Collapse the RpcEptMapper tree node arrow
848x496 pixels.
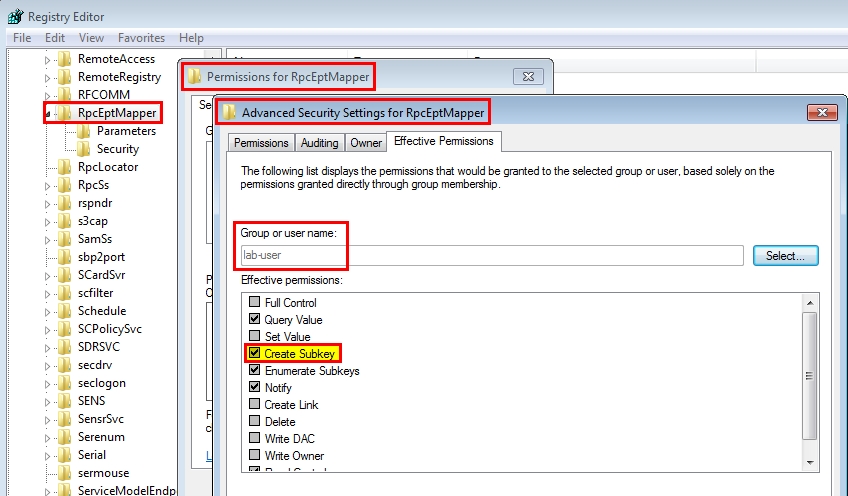click(48, 113)
